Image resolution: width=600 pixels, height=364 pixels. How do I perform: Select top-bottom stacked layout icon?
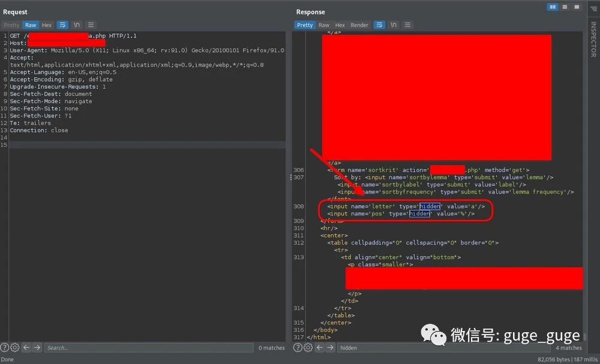pyautogui.click(x=565, y=7)
